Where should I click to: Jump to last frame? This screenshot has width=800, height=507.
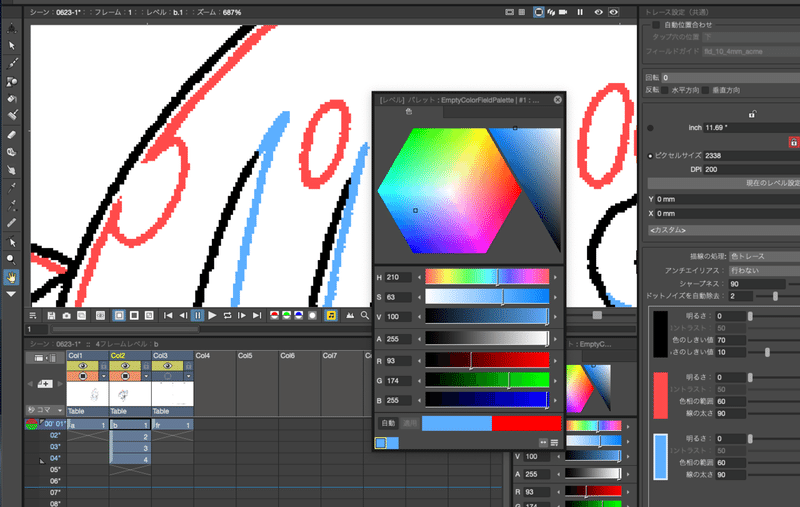click(x=257, y=316)
